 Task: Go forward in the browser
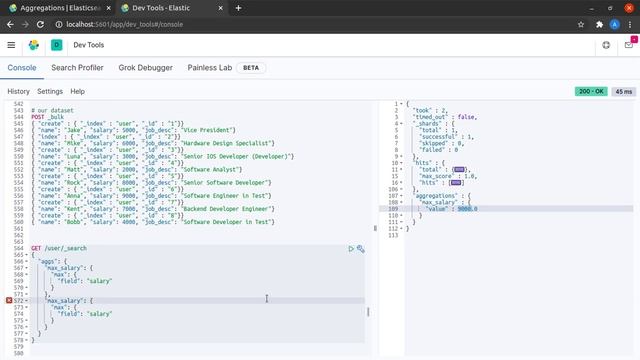(25, 24)
